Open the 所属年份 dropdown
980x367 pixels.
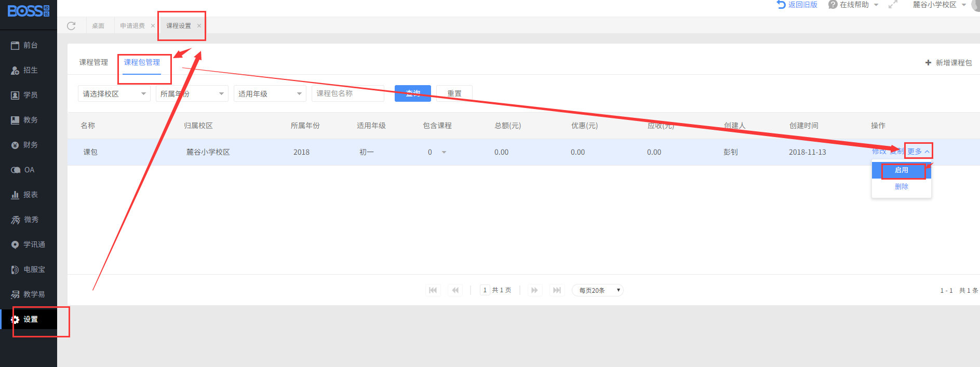pyautogui.click(x=192, y=93)
